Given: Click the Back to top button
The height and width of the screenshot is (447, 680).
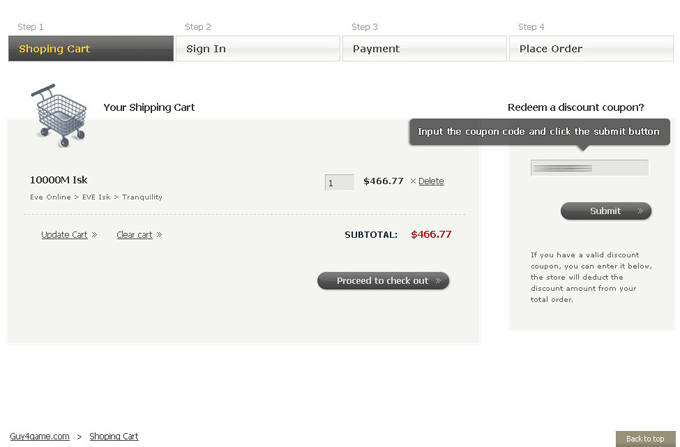Looking at the screenshot, I should coord(645,439).
